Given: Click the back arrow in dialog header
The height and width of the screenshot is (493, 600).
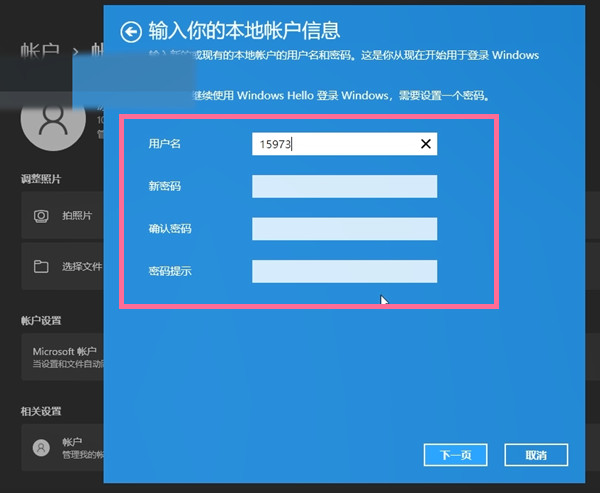Looking at the screenshot, I should click(x=130, y=32).
